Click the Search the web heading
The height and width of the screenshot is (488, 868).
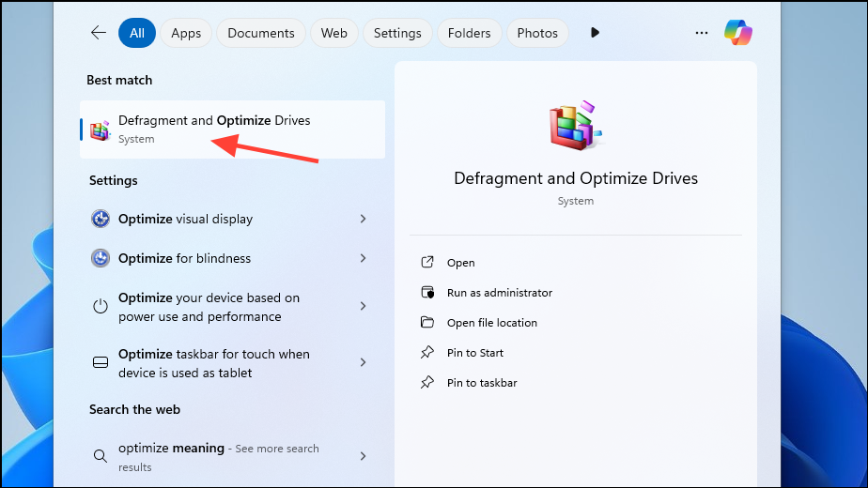click(134, 409)
